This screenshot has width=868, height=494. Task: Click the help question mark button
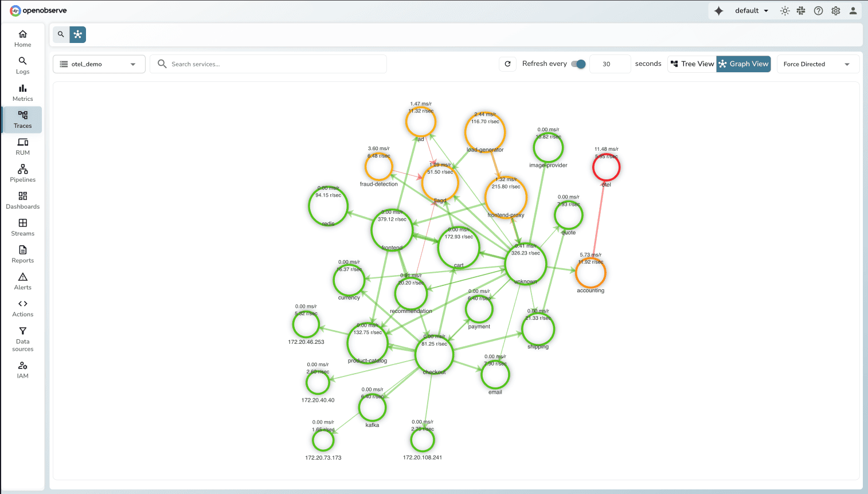[818, 10]
